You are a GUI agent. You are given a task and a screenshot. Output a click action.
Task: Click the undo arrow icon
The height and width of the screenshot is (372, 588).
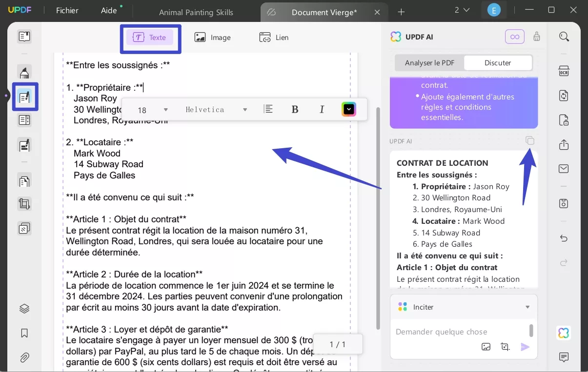[x=564, y=238]
